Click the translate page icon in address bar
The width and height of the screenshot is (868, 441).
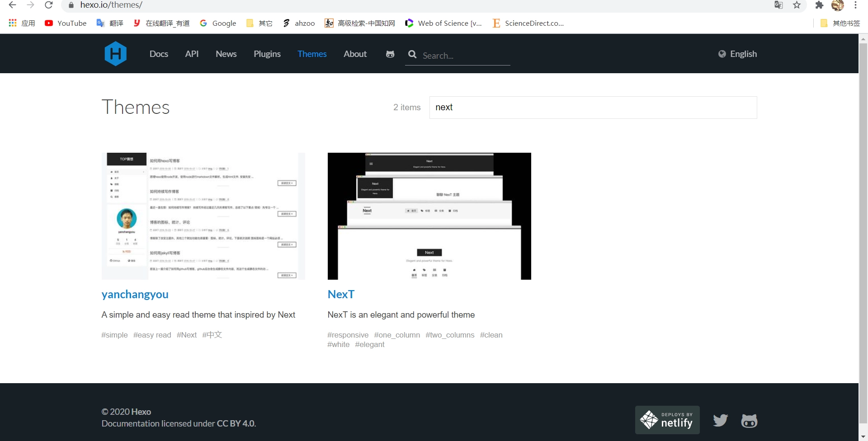pyautogui.click(x=778, y=5)
